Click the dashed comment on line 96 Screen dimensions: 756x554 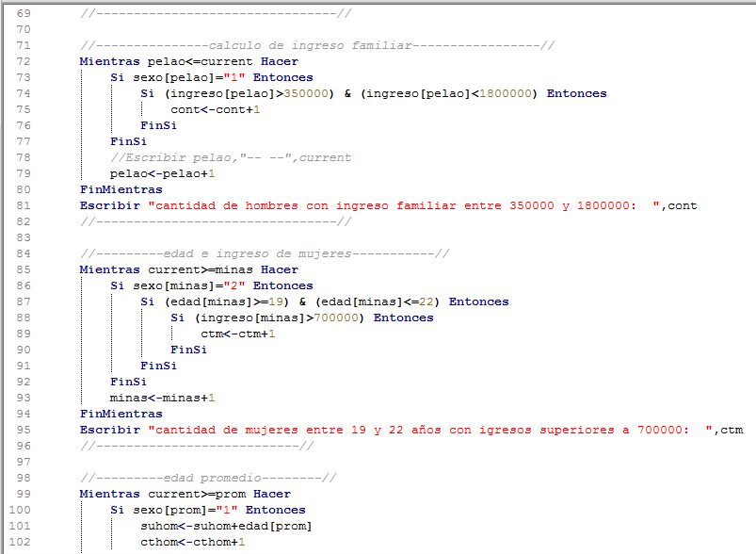point(197,446)
